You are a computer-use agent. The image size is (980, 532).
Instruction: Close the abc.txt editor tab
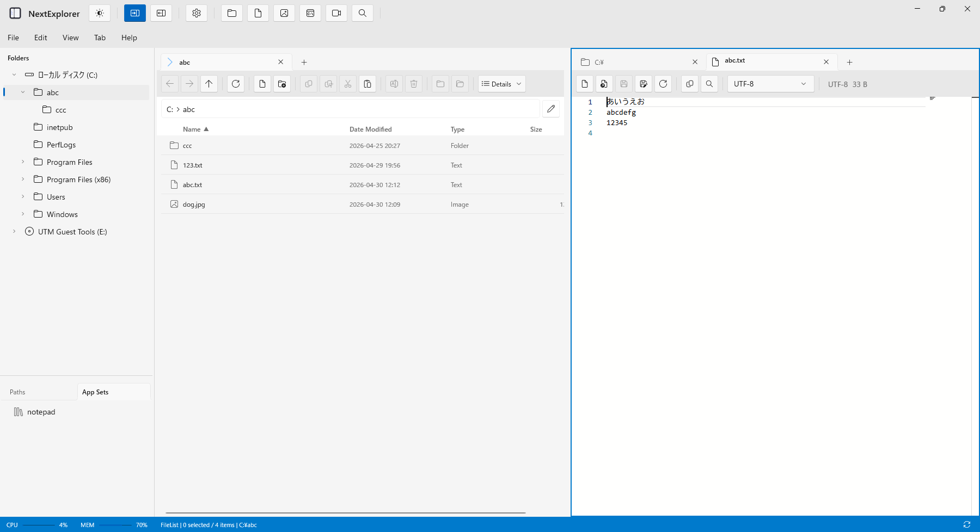coord(826,62)
